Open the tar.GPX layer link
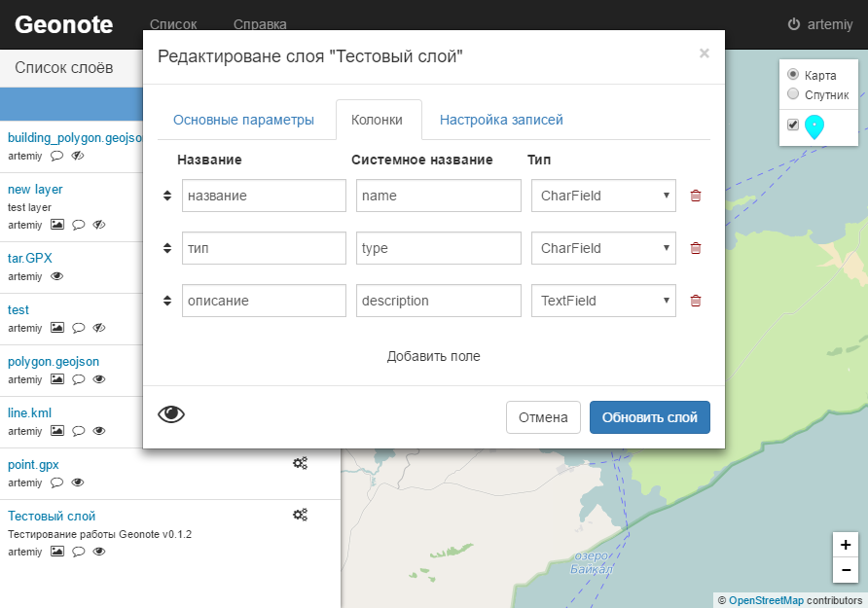The height and width of the screenshot is (608, 868). pos(30,258)
